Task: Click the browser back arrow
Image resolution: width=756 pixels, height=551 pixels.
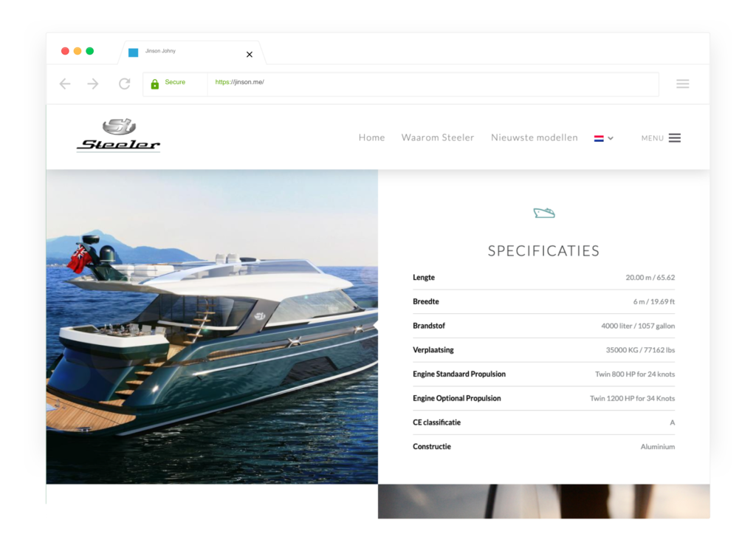Action: click(65, 84)
